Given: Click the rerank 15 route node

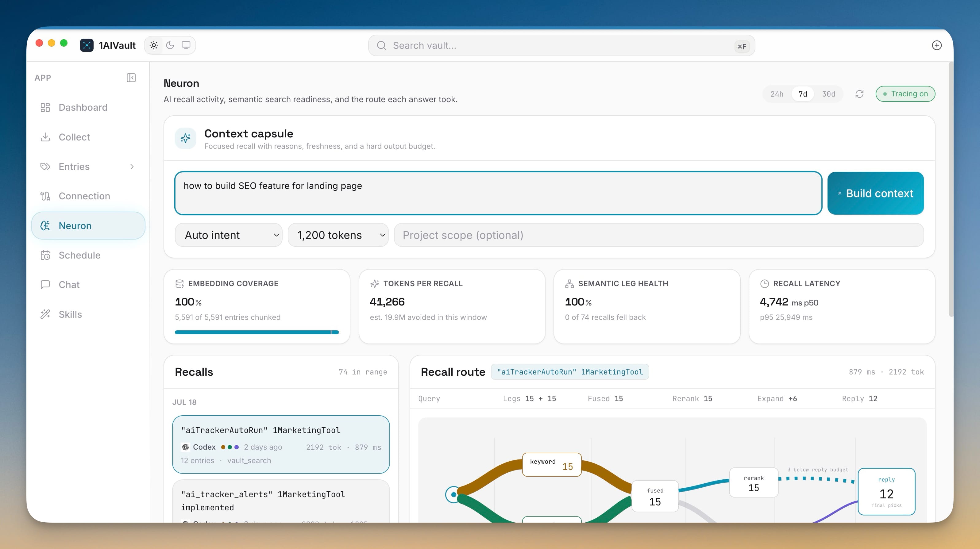Looking at the screenshot, I should [x=754, y=482].
